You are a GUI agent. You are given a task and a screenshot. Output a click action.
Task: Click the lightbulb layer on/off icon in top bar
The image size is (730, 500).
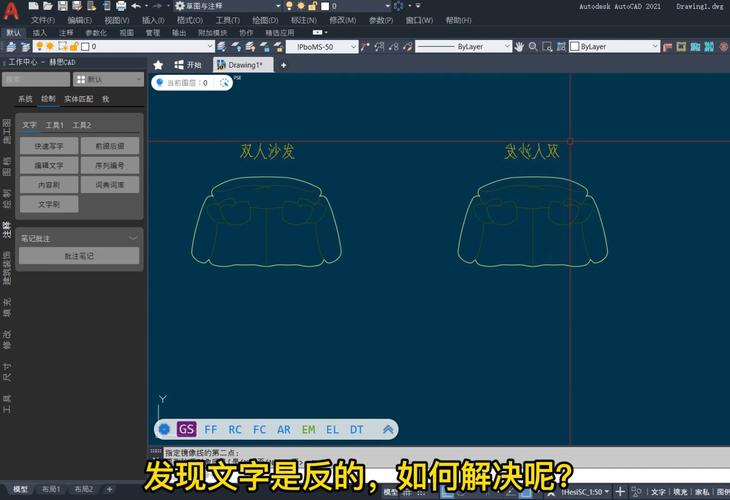[x=289, y=6]
